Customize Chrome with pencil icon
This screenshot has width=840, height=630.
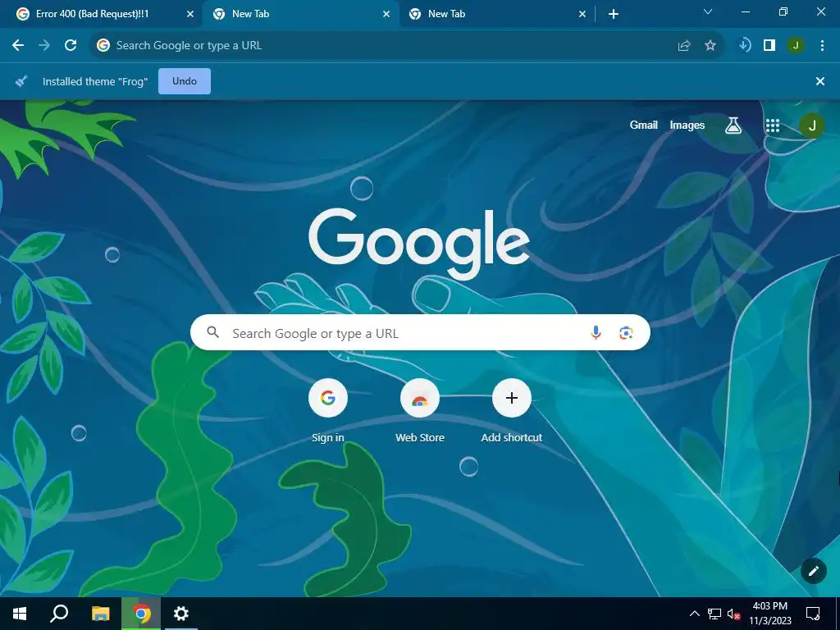813,571
